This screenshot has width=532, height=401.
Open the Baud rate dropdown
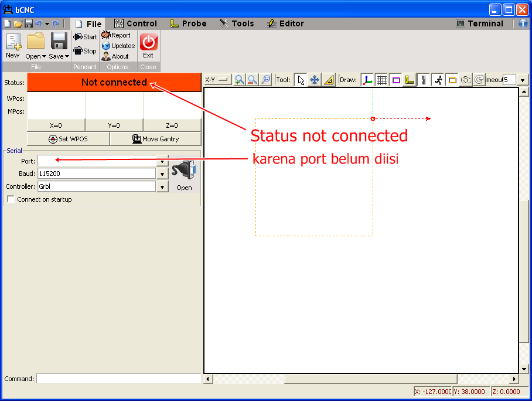tap(162, 173)
